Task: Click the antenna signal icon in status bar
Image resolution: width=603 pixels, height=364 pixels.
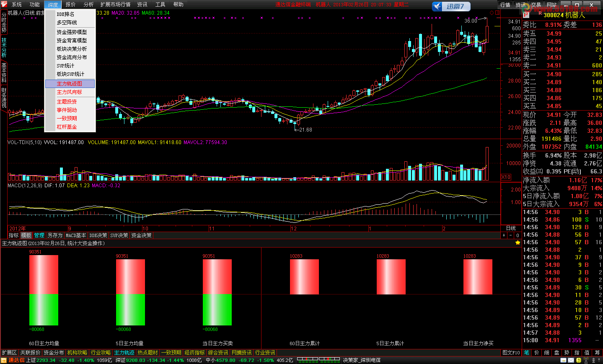Action: [586, 360]
